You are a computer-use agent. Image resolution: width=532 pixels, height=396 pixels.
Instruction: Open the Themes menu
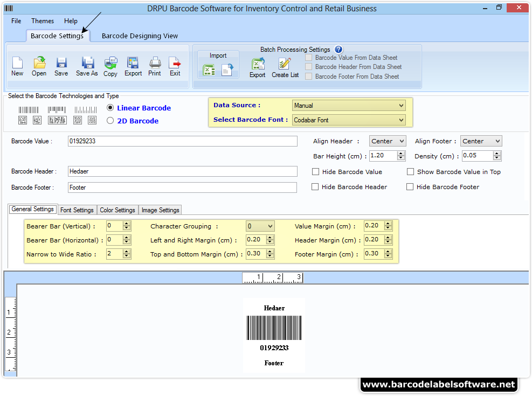tap(43, 21)
